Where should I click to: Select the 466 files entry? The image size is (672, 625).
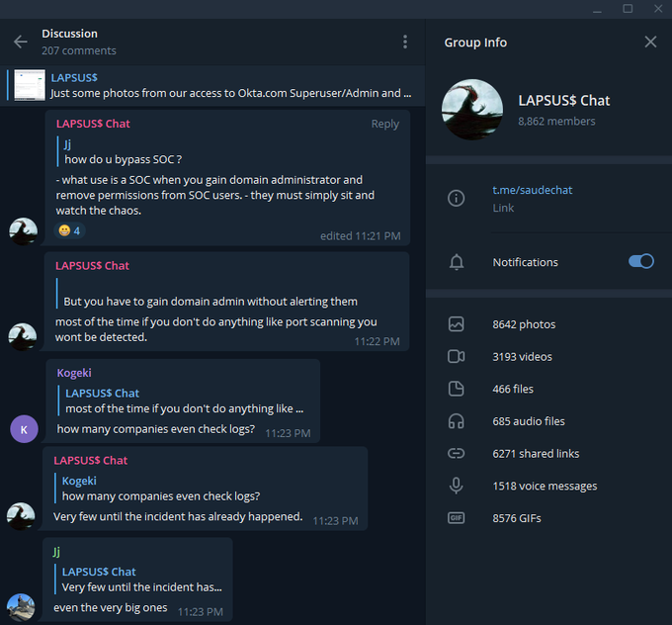tap(513, 389)
